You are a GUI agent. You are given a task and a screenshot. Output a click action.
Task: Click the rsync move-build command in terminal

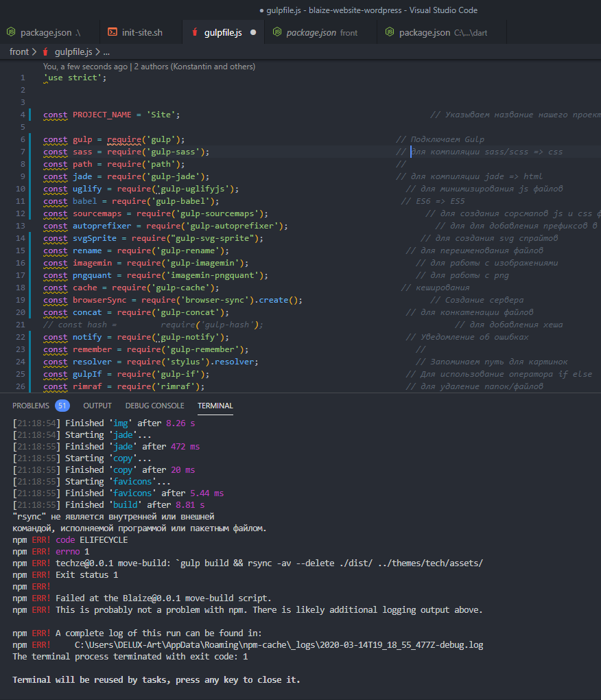330,563
